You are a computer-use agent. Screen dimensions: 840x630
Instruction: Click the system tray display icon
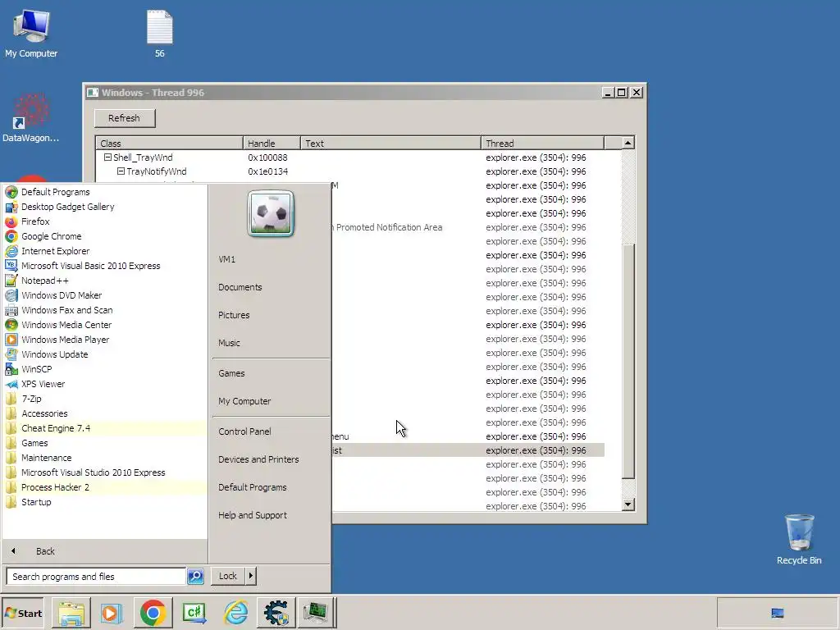pyautogui.click(x=778, y=614)
